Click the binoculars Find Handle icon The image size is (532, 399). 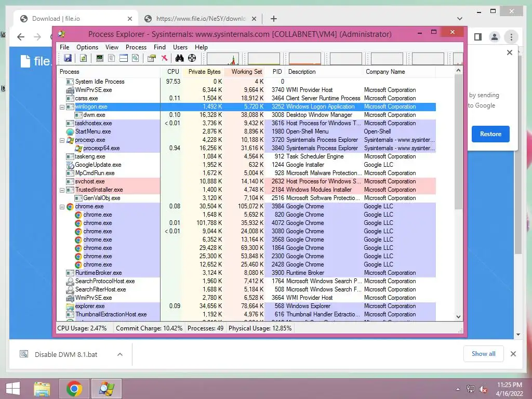tap(179, 58)
